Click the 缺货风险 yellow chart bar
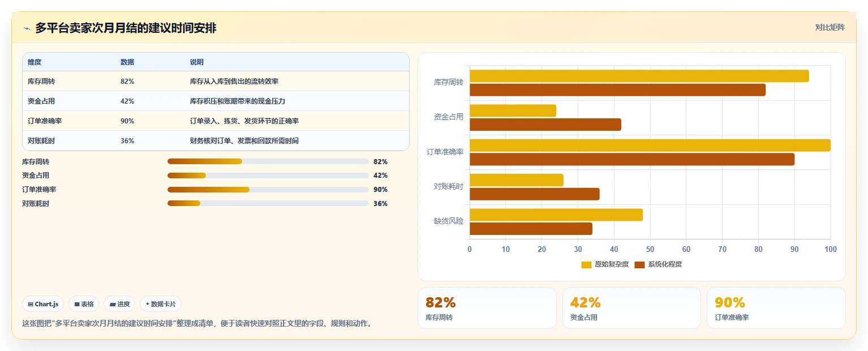The image size is (868, 351). pyautogui.click(x=556, y=215)
